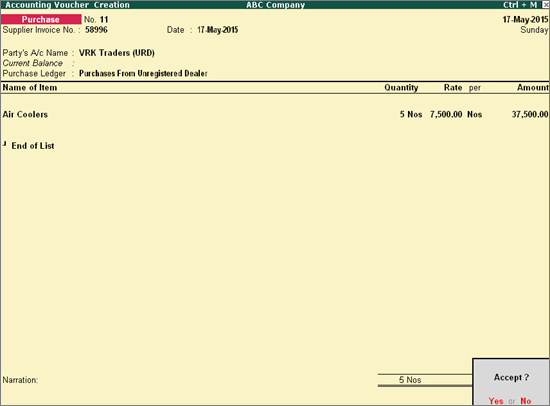This screenshot has width=550, height=406.
Task: Select the Purchase voucher type header
Action: tap(41, 19)
